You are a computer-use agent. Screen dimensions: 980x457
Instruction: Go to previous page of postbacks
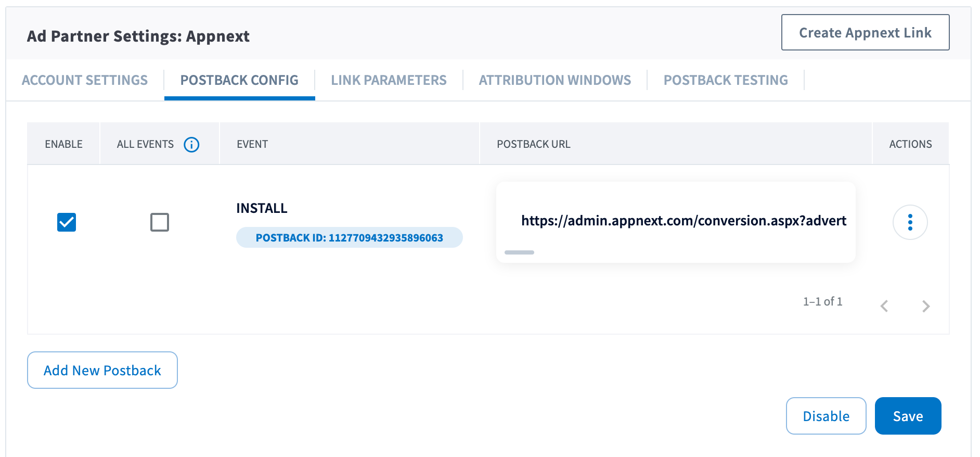click(884, 306)
